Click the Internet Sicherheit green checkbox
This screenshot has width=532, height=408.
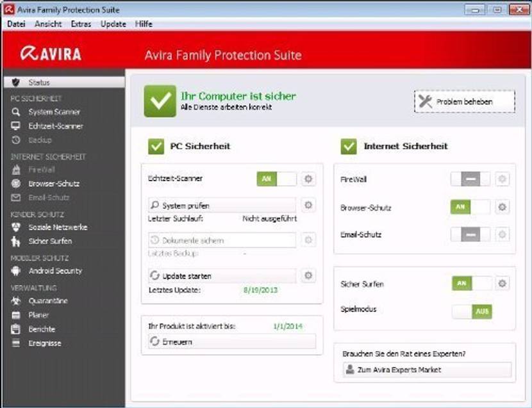point(349,147)
